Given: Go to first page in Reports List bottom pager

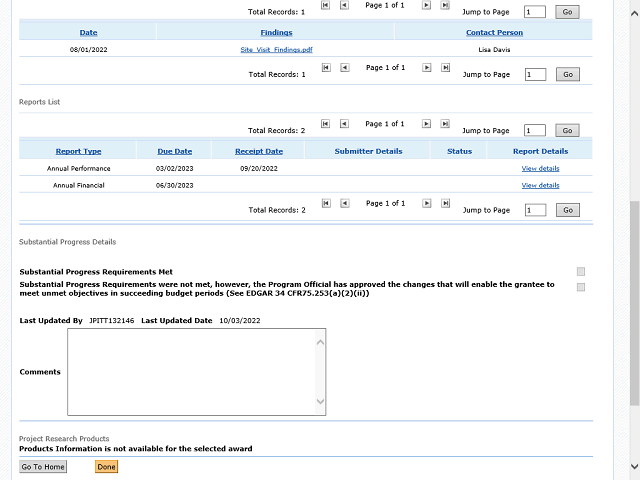Looking at the screenshot, I should 326,203.
